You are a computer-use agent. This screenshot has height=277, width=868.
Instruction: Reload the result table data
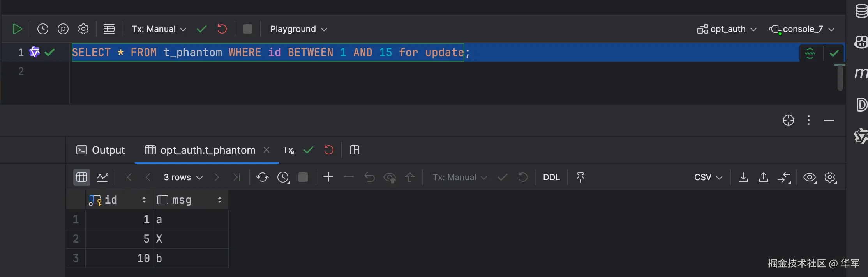pyautogui.click(x=262, y=177)
